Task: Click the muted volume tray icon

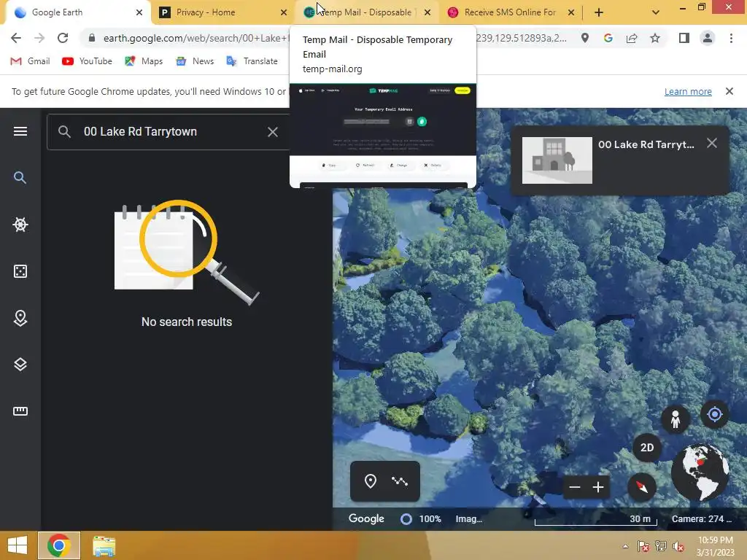Action: point(678,546)
